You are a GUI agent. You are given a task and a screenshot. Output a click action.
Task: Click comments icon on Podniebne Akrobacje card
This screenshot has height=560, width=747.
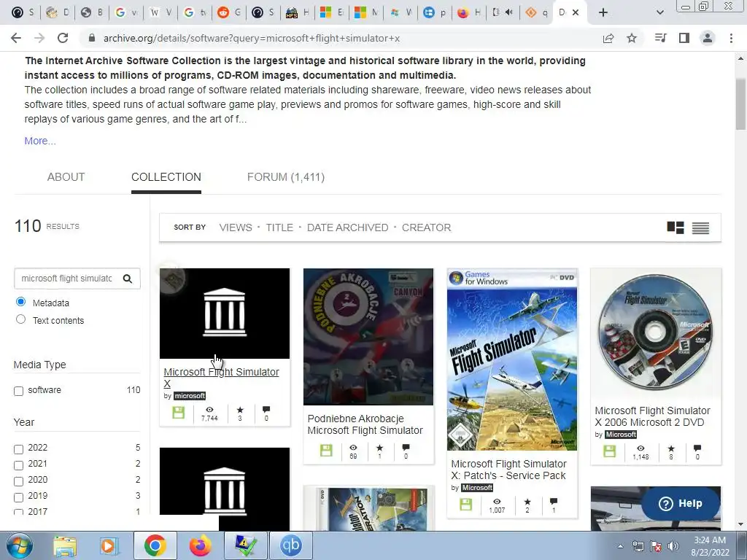pyautogui.click(x=406, y=448)
